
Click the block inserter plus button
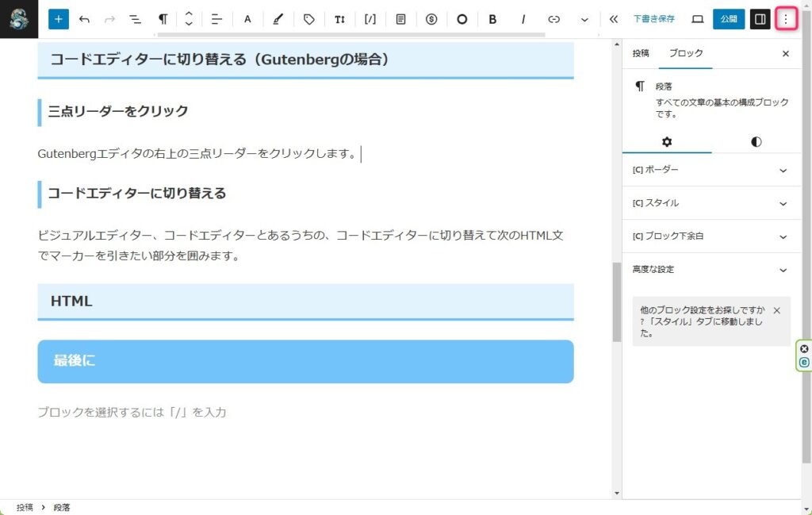click(x=59, y=19)
